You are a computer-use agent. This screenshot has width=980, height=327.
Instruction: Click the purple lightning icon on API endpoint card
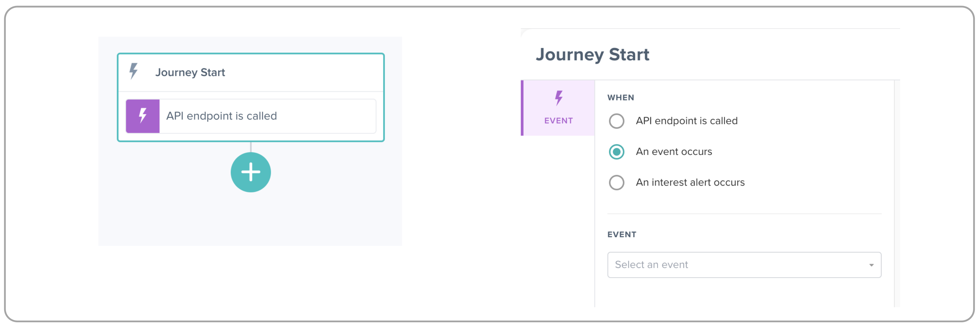point(143,116)
